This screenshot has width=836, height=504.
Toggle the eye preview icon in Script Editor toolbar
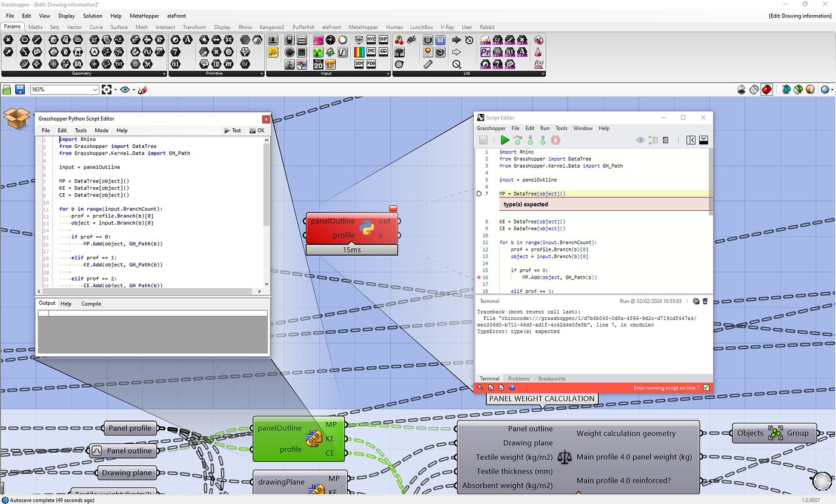click(x=640, y=140)
